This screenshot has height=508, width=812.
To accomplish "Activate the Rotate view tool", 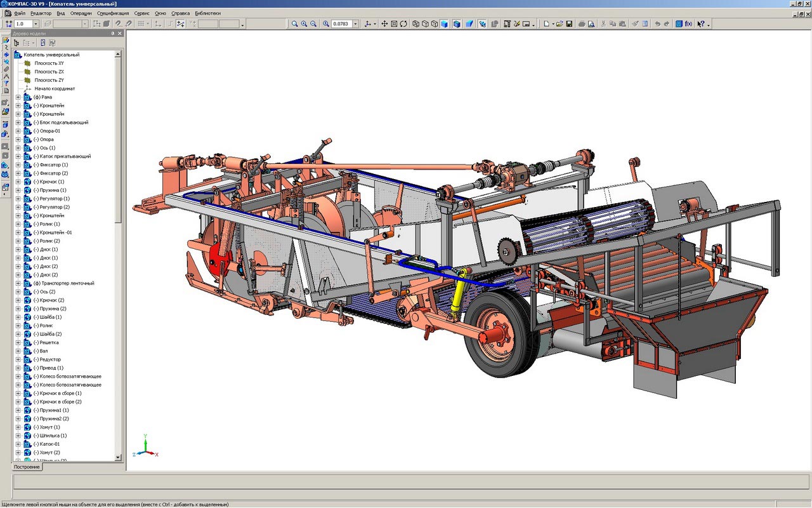I will point(403,24).
